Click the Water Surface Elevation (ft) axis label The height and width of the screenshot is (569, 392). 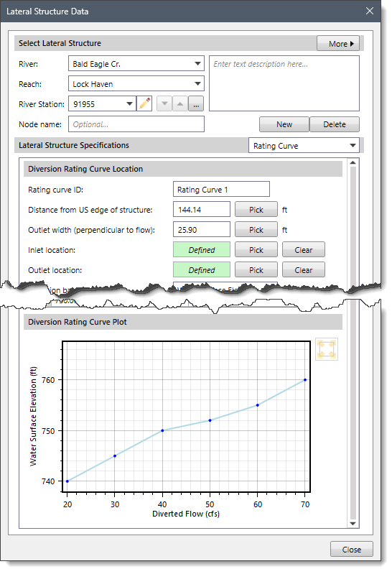click(33, 416)
